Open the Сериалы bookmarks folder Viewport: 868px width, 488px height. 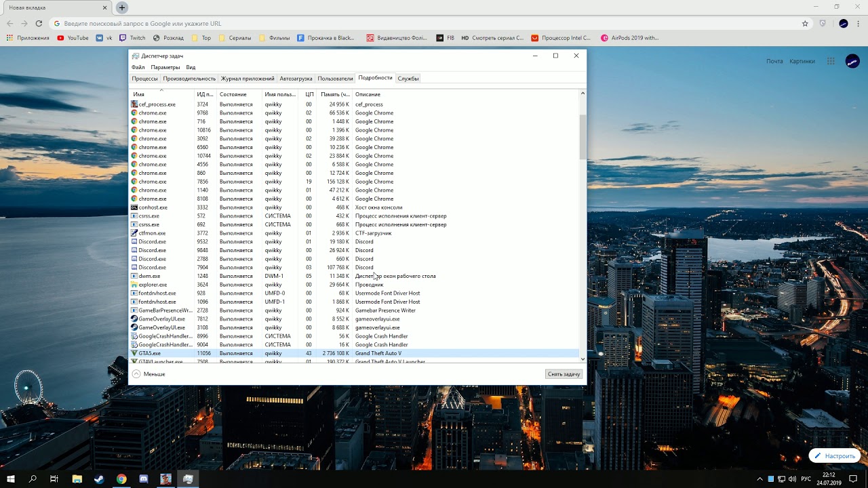pos(235,38)
